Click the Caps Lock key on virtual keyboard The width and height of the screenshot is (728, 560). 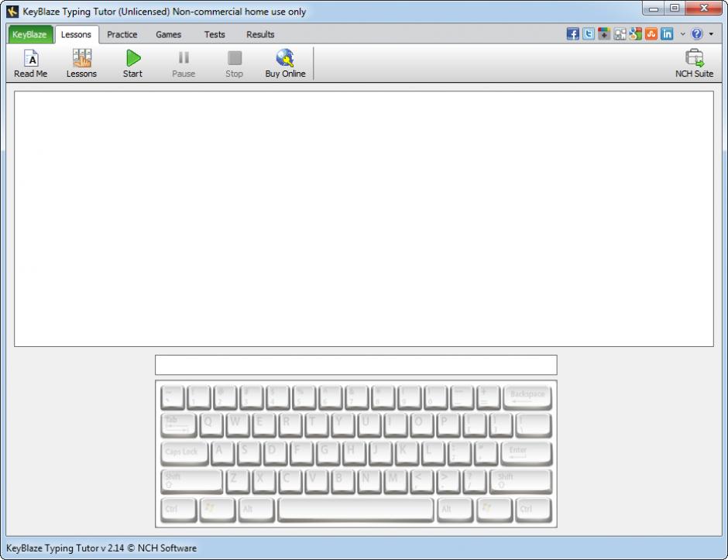coord(185,454)
